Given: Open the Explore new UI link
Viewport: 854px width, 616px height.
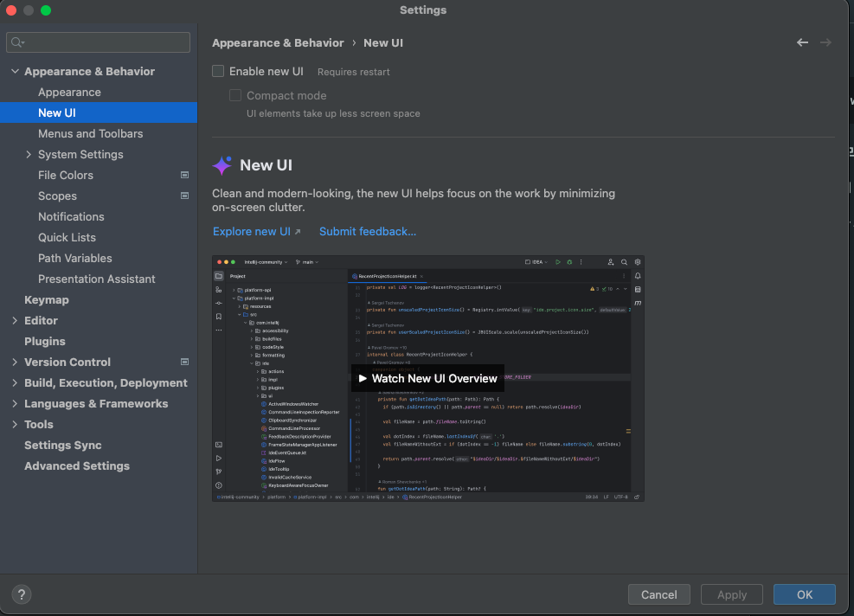Looking at the screenshot, I should 256,232.
